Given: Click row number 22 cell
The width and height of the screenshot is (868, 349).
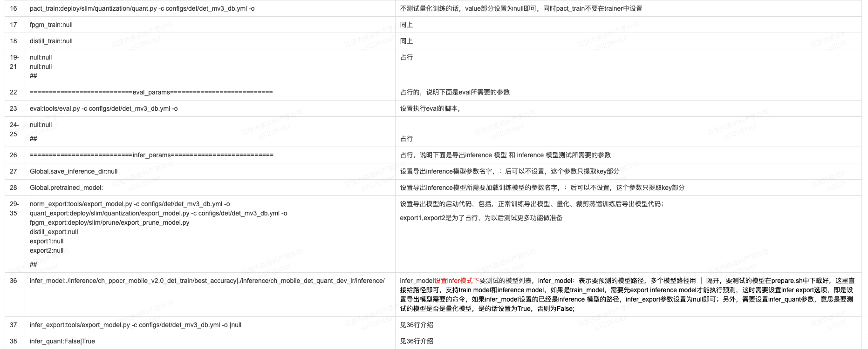Looking at the screenshot, I should tap(14, 92).
